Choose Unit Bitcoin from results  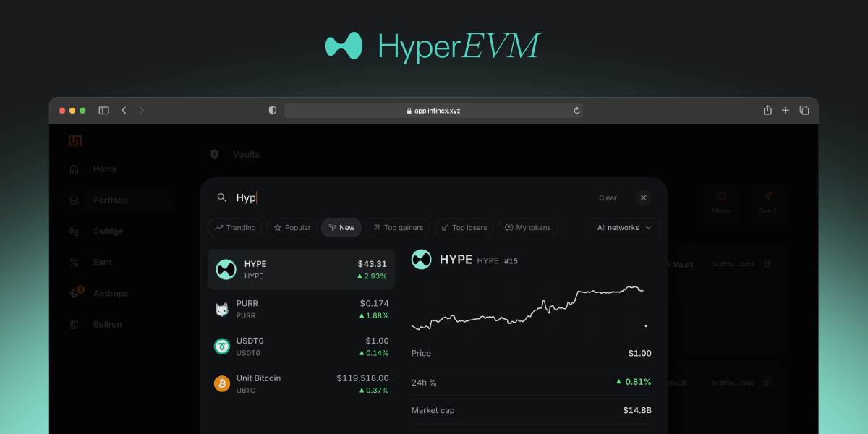(301, 384)
